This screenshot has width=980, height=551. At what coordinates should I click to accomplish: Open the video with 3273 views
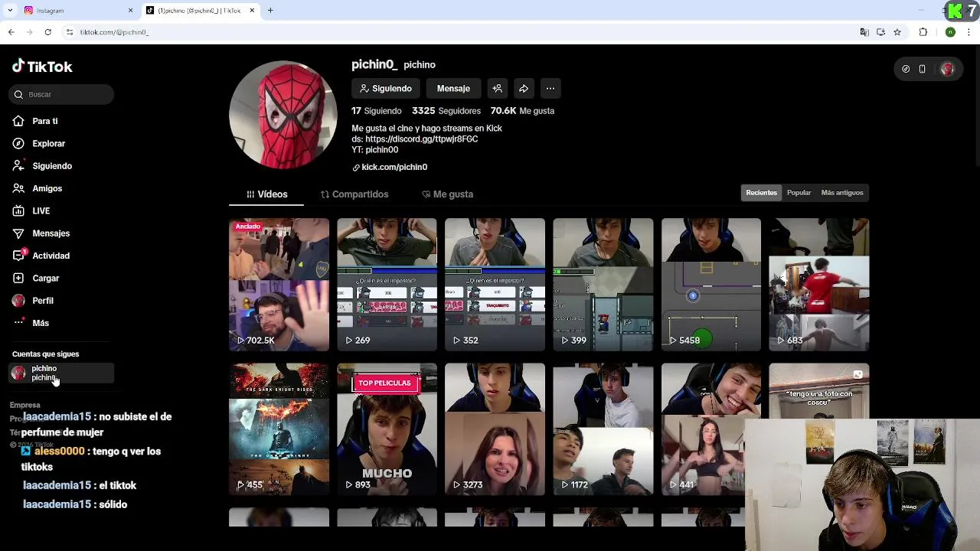495,429
